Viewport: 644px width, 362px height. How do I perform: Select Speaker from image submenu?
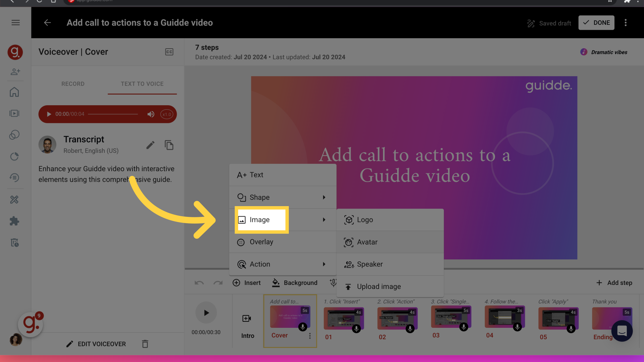[x=390, y=264]
